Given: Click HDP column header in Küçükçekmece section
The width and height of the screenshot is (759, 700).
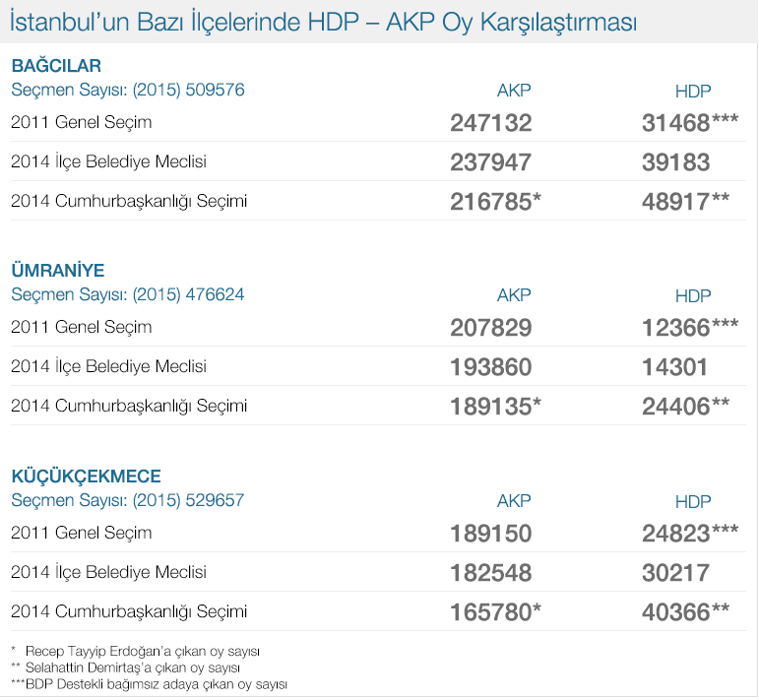Looking at the screenshot, I should pos(693,502).
